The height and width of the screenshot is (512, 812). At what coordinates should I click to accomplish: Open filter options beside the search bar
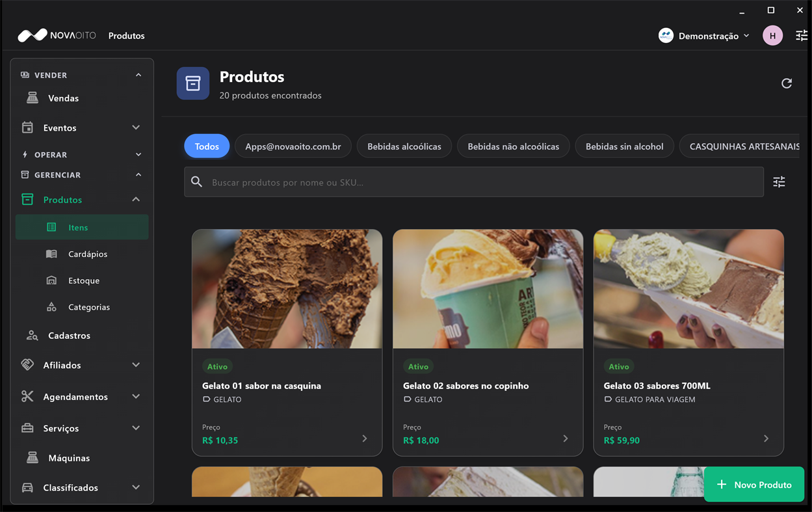pos(779,182)
